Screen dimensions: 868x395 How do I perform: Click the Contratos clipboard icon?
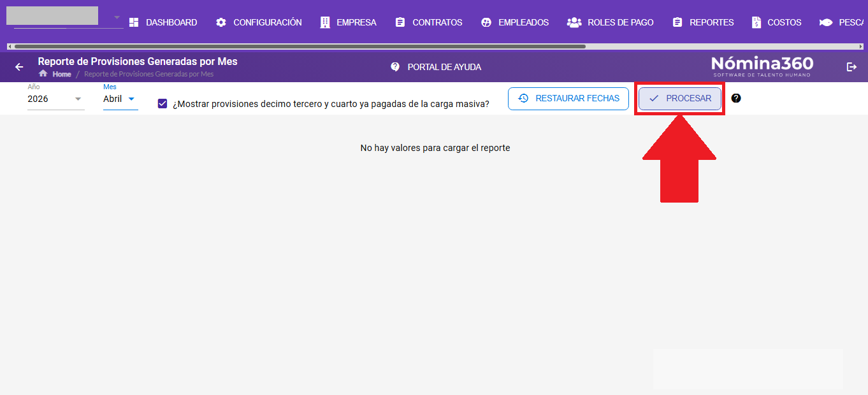(x=400, y=22)
